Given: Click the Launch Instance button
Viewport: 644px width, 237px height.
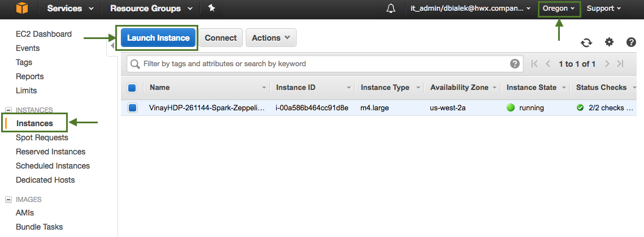Looking at the screenshot, I should tap(158, 38).
